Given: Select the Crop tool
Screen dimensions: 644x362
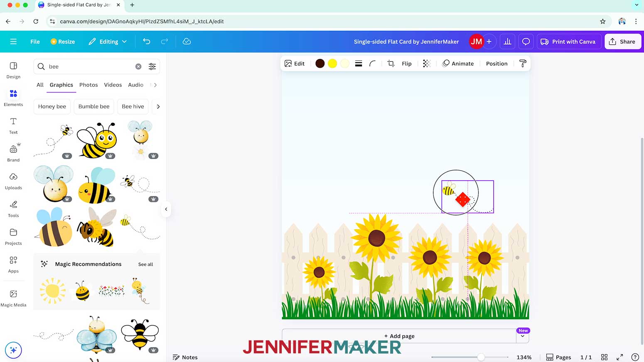Looking at the screenshot, I should [391, 64].
